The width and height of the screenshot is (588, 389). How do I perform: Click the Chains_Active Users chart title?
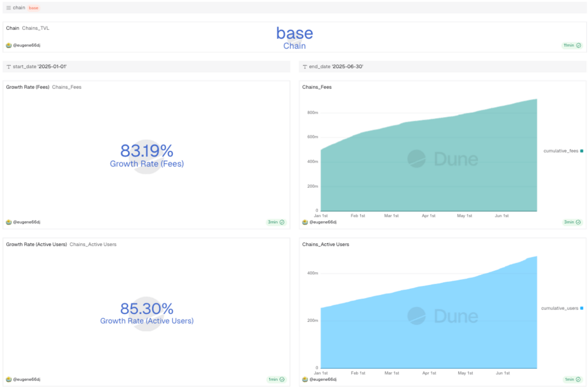pyautogui.click(x=326, y=244)
